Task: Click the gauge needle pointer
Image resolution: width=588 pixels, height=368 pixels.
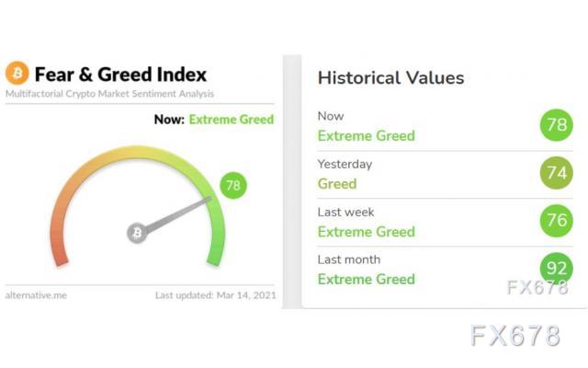Action: pyautogui.click(x=179, y=213)
